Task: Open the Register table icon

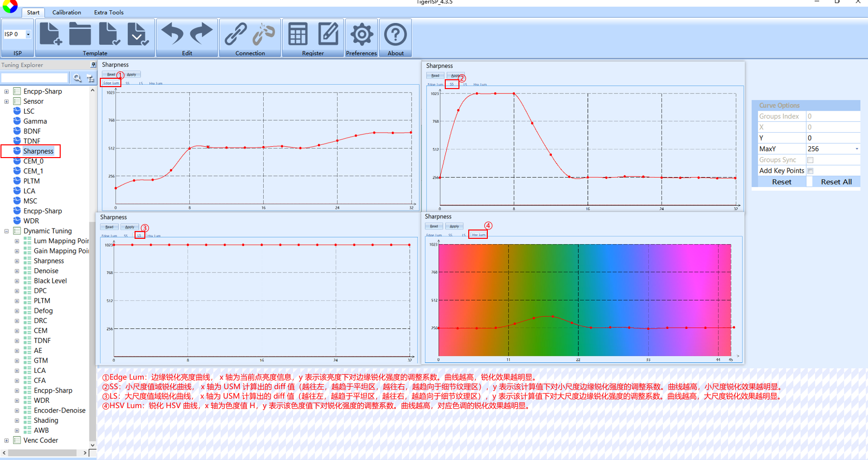Action: coord(297,34)
